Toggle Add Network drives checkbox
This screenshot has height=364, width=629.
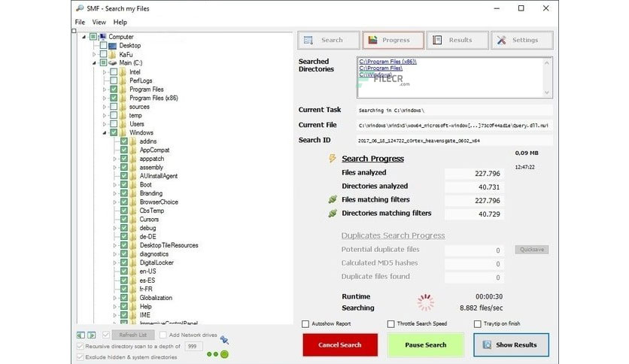163,335
